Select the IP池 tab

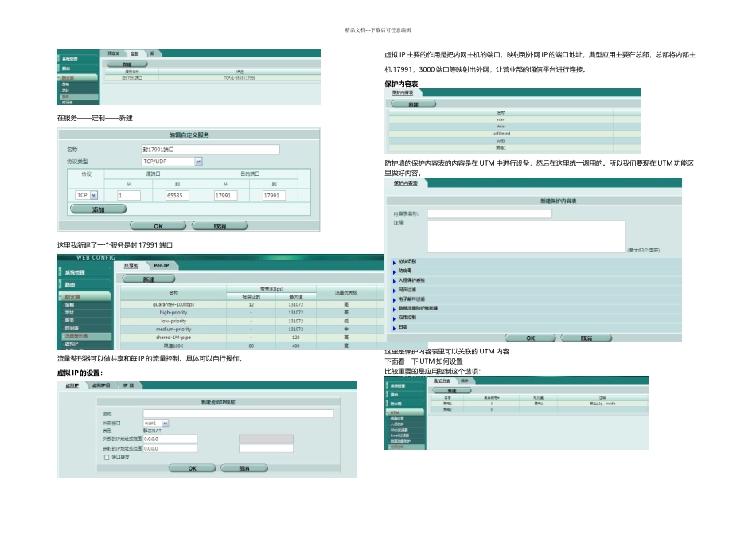point(128,385)
